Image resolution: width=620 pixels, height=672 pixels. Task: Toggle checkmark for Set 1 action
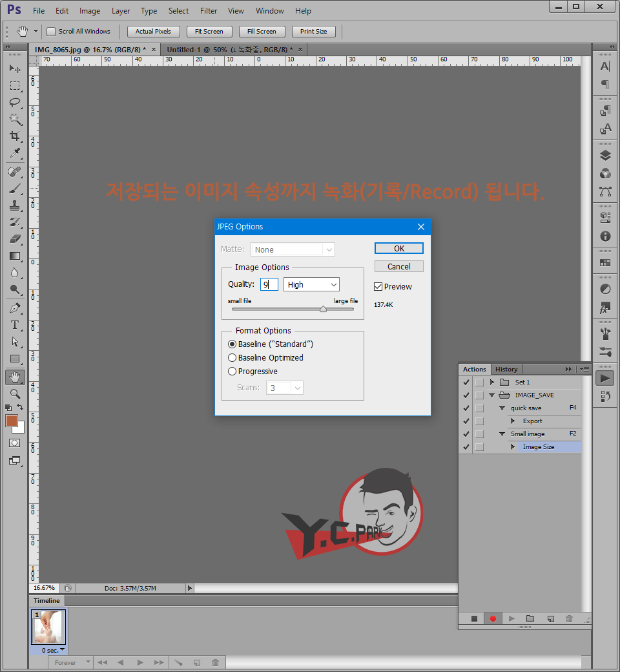466,383
